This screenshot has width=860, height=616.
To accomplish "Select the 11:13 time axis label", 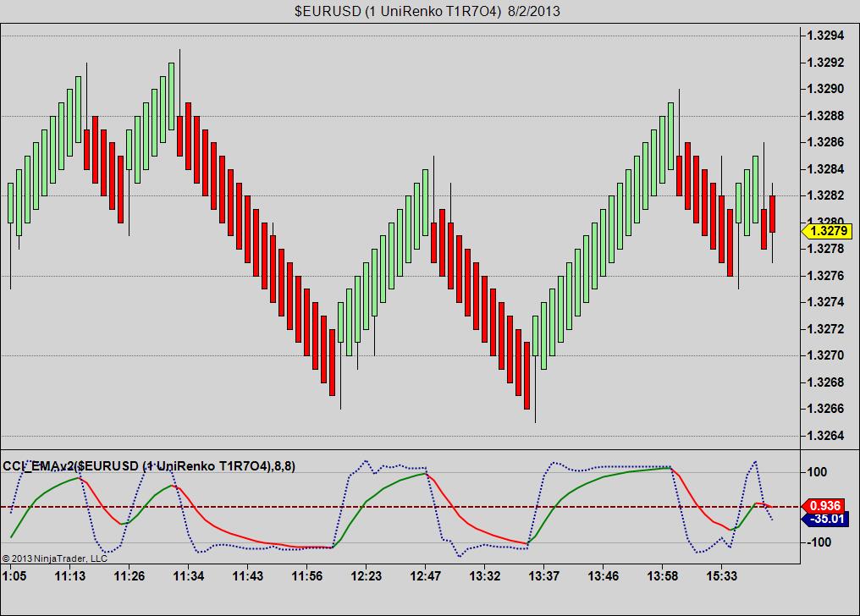I will (x=70, y=576).
